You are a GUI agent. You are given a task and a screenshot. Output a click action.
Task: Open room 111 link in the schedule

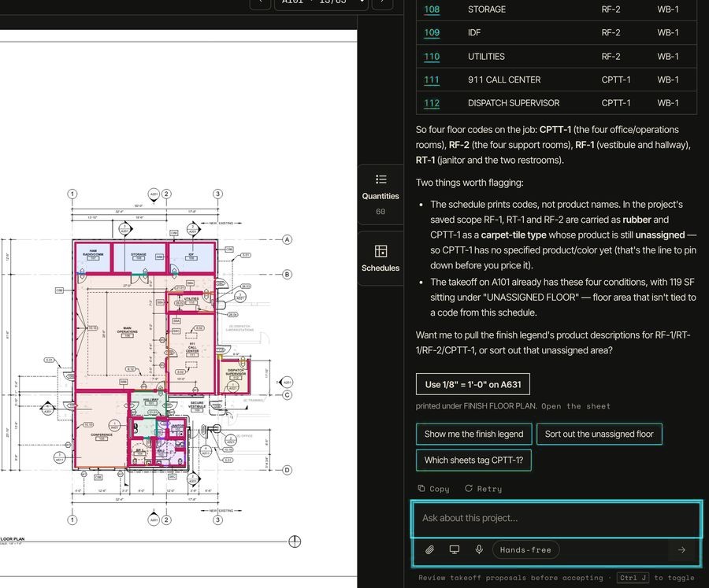pos(432,80)
